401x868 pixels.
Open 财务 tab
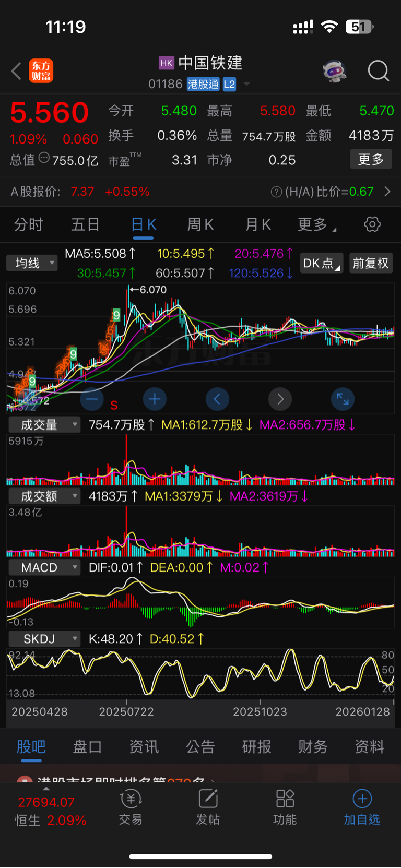point(313,747)
